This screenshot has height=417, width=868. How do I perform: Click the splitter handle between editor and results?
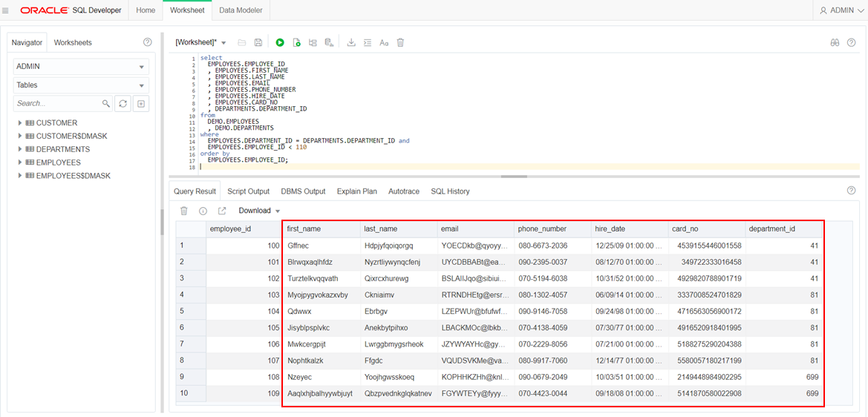[x=514, y=177]
